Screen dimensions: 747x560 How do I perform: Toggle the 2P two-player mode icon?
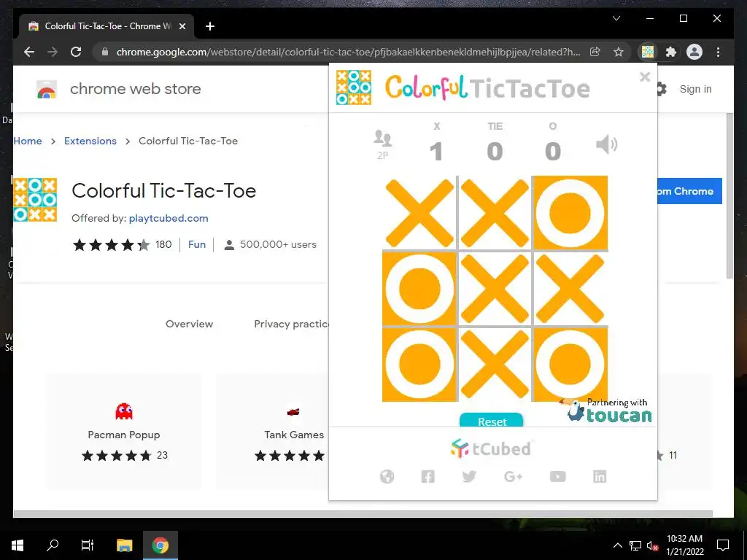click(382, 144)
